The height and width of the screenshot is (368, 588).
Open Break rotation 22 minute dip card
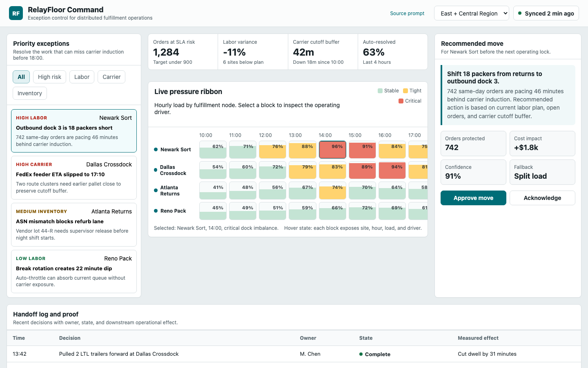74,272
